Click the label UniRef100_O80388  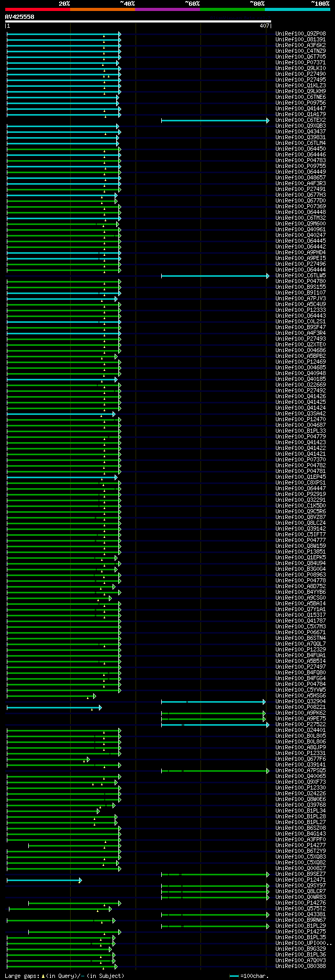pos(300,966)
